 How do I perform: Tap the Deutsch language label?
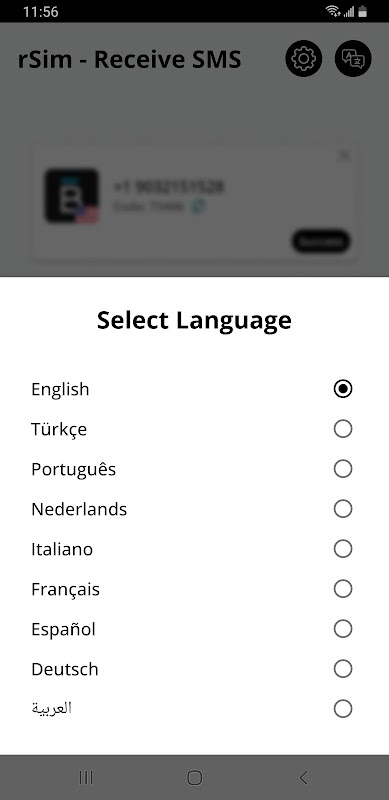click(65, 669)
